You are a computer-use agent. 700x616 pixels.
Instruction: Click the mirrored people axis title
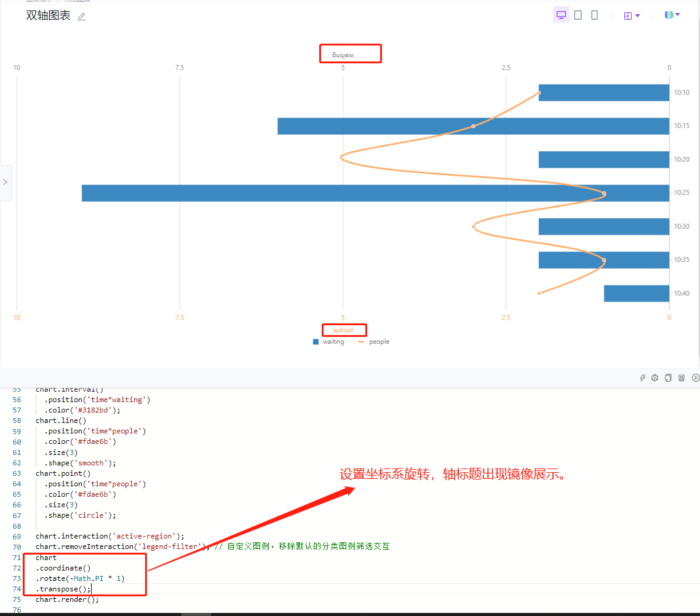tap(343, 330)
